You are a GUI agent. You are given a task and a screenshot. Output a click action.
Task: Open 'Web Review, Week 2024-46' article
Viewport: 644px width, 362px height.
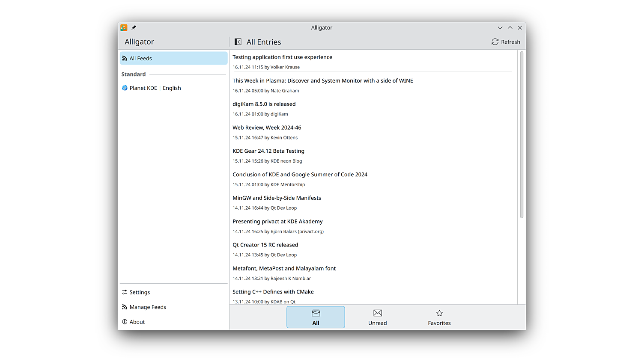coord(267,128)
